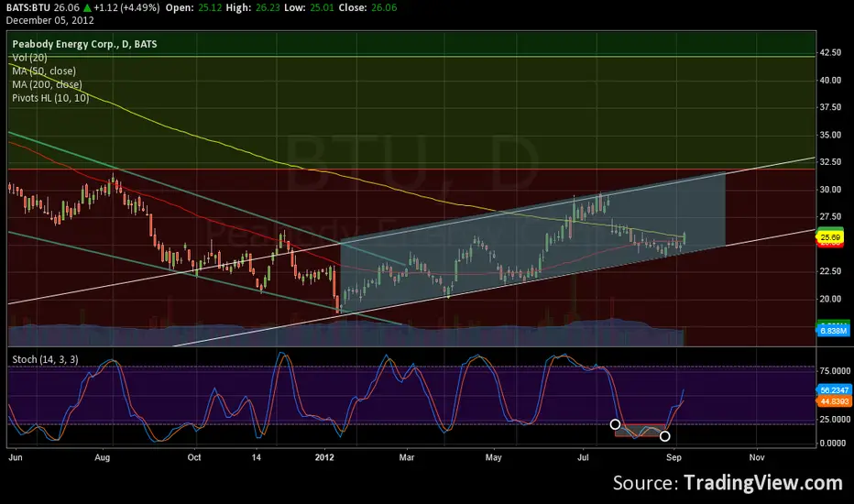Click the Aug label on time axis
Viewport: 854px width, 504px height.
click(103, 457)
